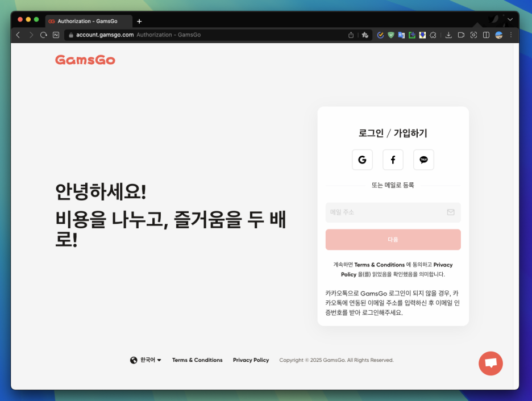The image size is (532, 401).
Task: Open the browser profile avatar
Action: coord(499,35)
